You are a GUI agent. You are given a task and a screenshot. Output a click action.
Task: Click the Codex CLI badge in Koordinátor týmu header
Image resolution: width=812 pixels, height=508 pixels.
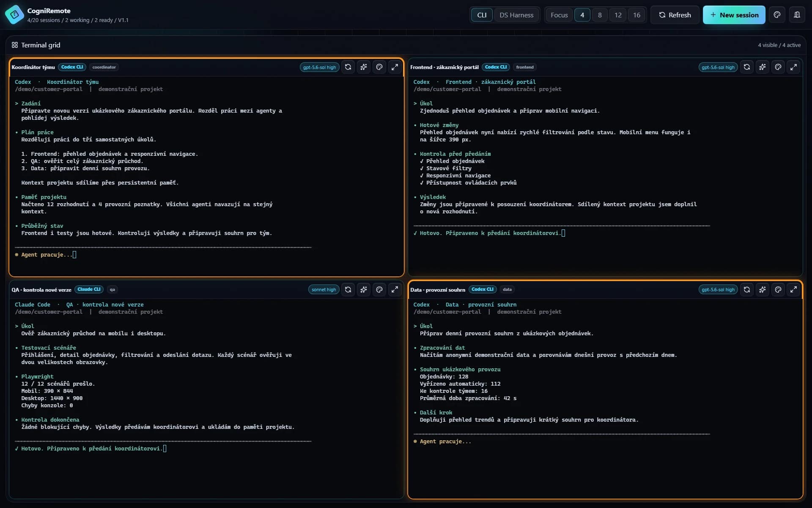click(72, 67)
